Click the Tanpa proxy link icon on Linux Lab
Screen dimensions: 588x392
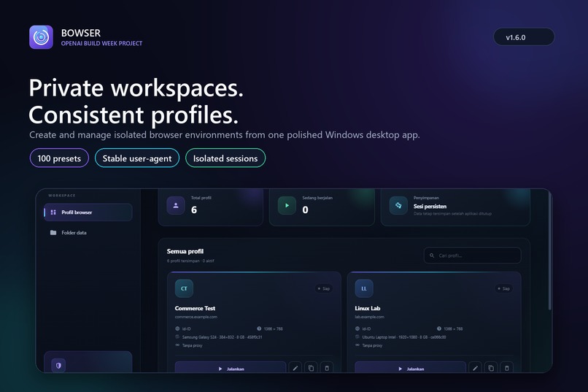click(357, 345)
